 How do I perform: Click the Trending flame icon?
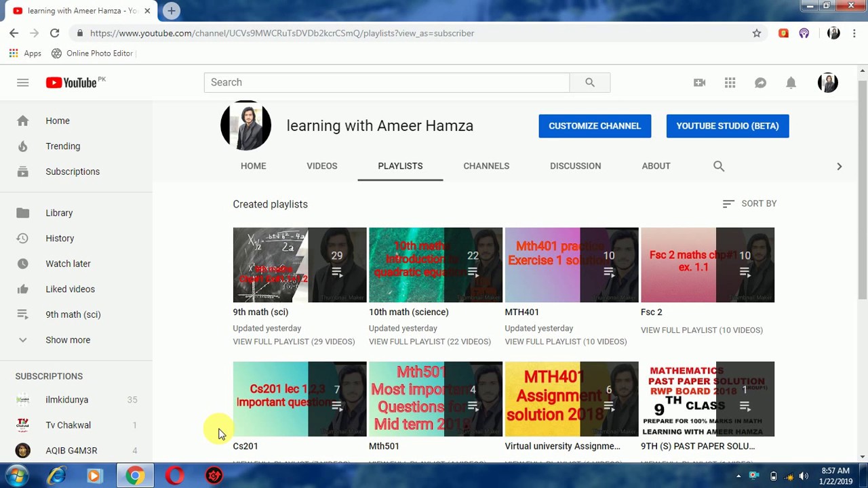click(x=22, y=146)
